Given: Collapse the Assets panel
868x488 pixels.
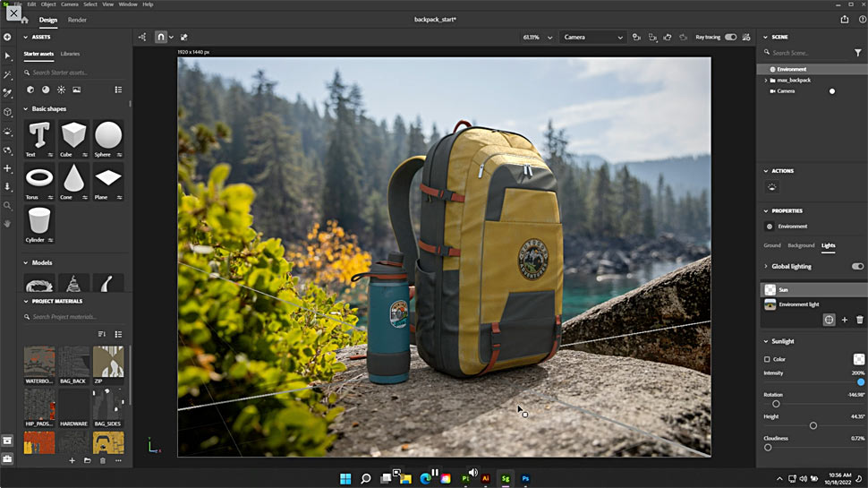Looking at the screenshot, I should click(25, 37).
